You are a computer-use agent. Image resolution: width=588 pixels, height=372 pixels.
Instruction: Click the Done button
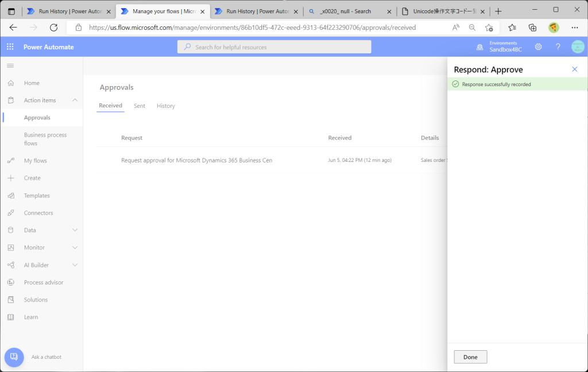coord(470,357)
